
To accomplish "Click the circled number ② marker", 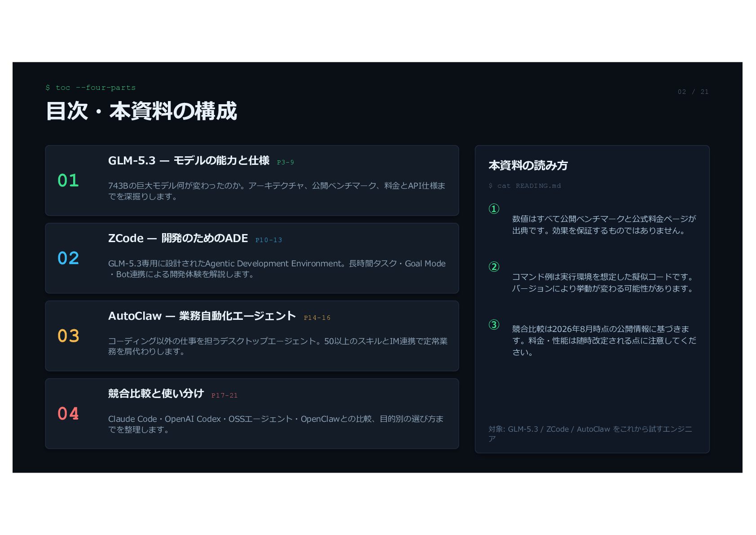I will coord(494,267).
